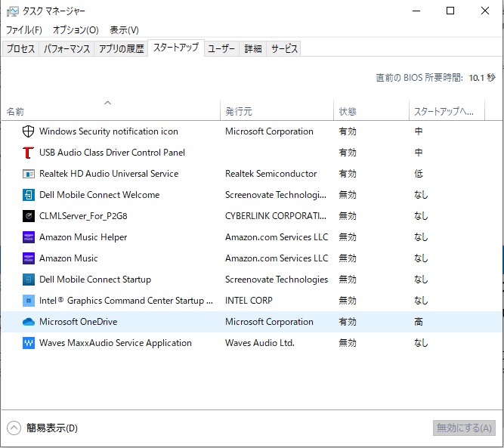Select Amazon Music Helper entry
Image resolution: width=504 pixels, height=448 pixels.
coord(83,237)
